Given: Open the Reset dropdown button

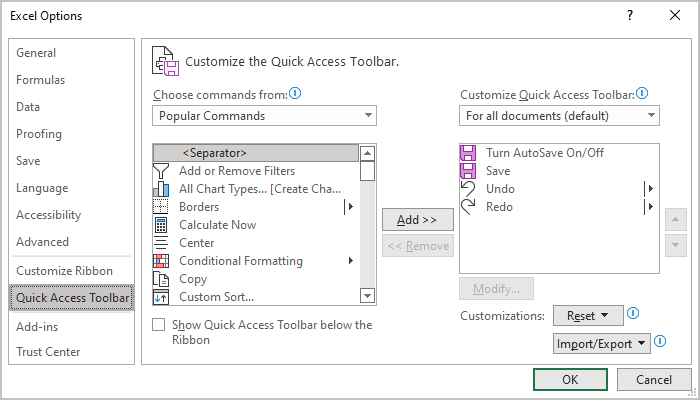Looking at the screenshot, I should point(588,316).
